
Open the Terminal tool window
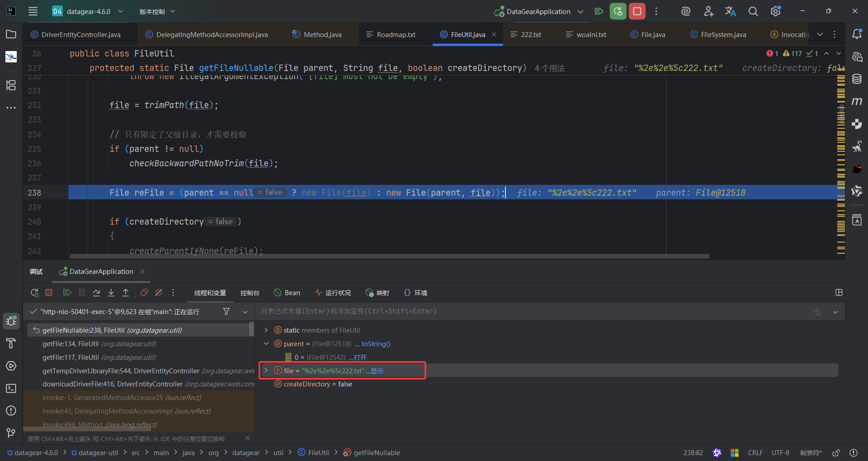tap(11, 388)
